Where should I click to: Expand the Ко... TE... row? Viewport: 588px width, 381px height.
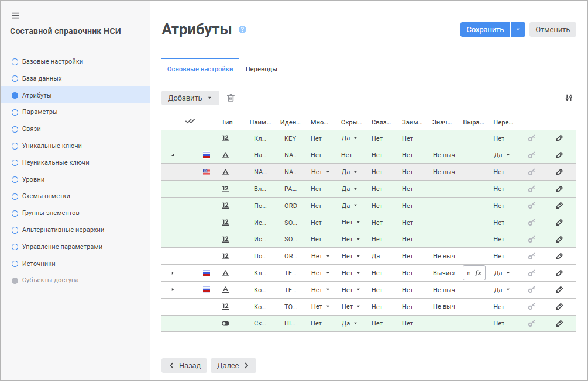[x=173, y=290]
